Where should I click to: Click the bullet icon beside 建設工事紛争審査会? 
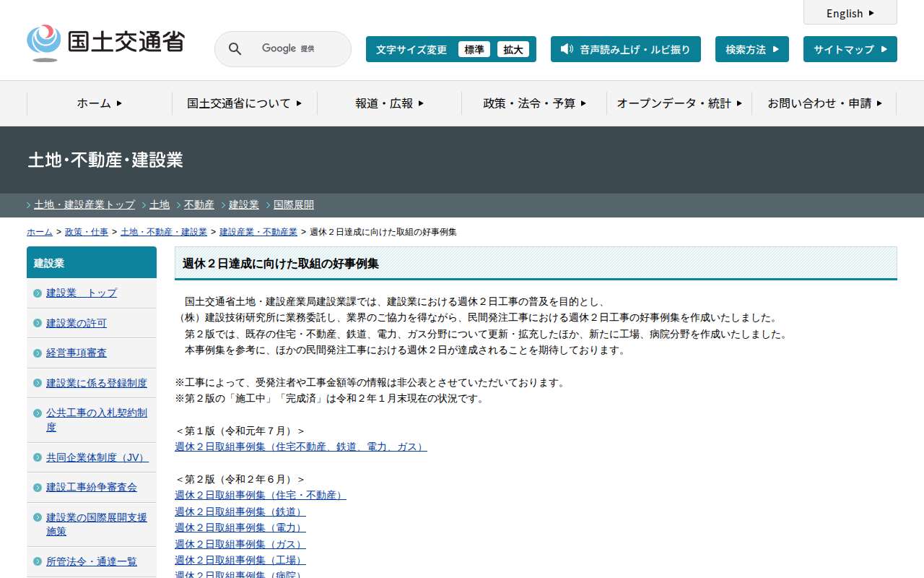tap(38, 488)
